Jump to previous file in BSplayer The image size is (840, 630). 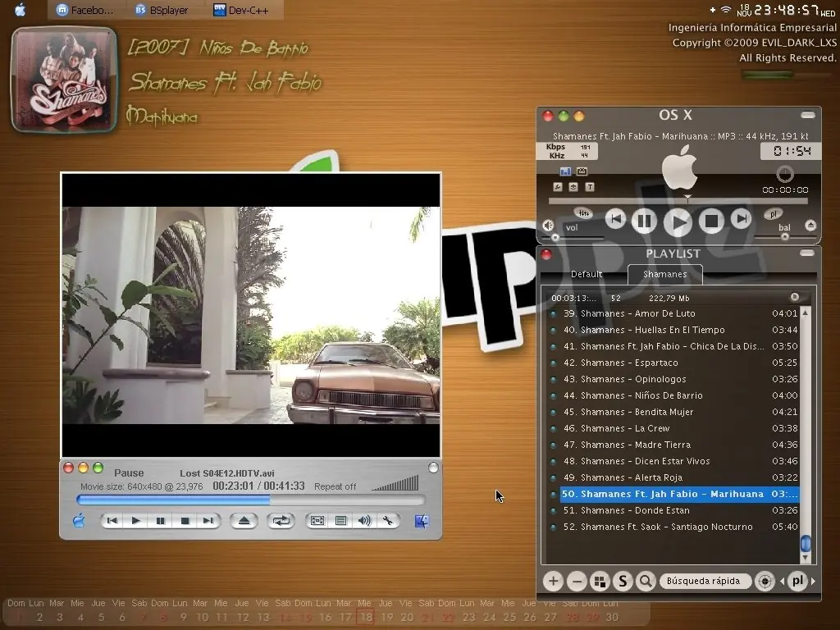(x=112, y=521)
